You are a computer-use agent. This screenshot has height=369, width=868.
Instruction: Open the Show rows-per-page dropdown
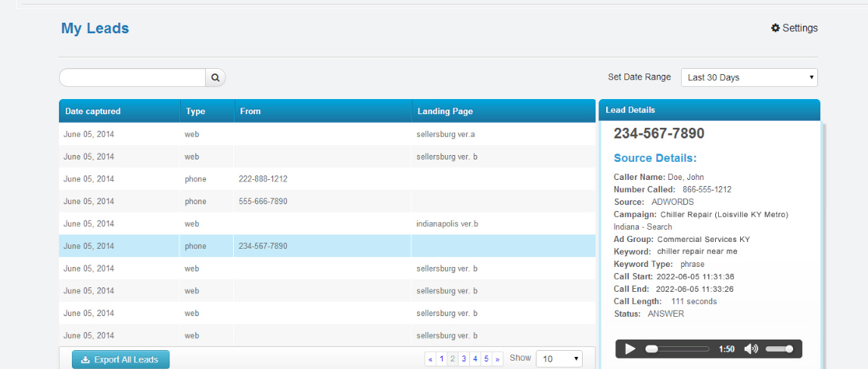tap(559, 358)
